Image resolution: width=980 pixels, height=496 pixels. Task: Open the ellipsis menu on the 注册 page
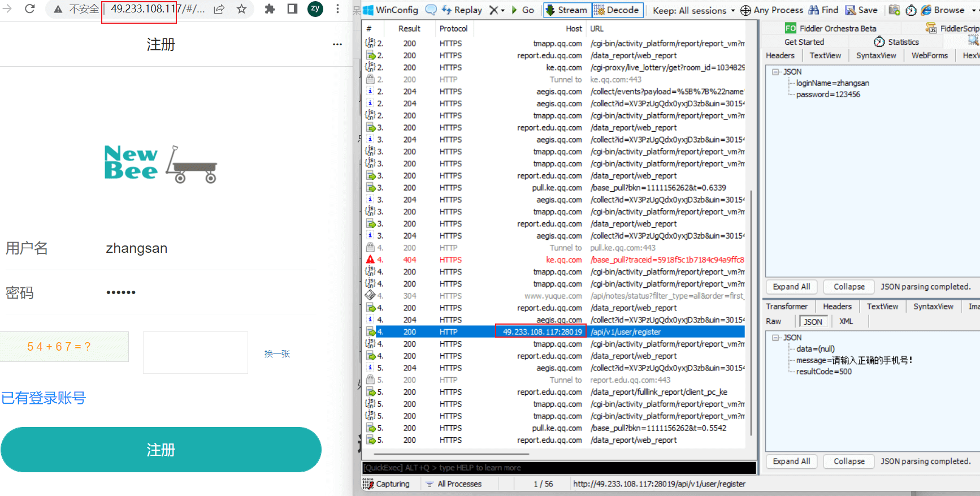[337, 44]
